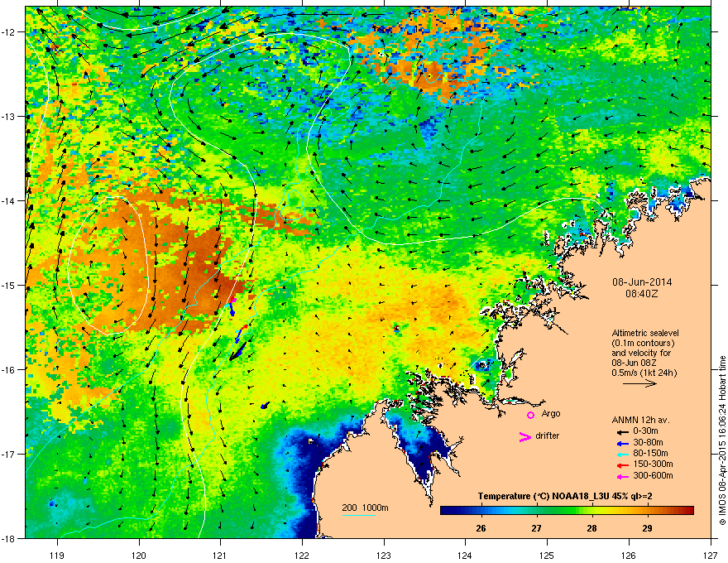This screenshot has height=563, width=728.
Task: Click the latitude axis label -14
Action: tap(9, 200)
